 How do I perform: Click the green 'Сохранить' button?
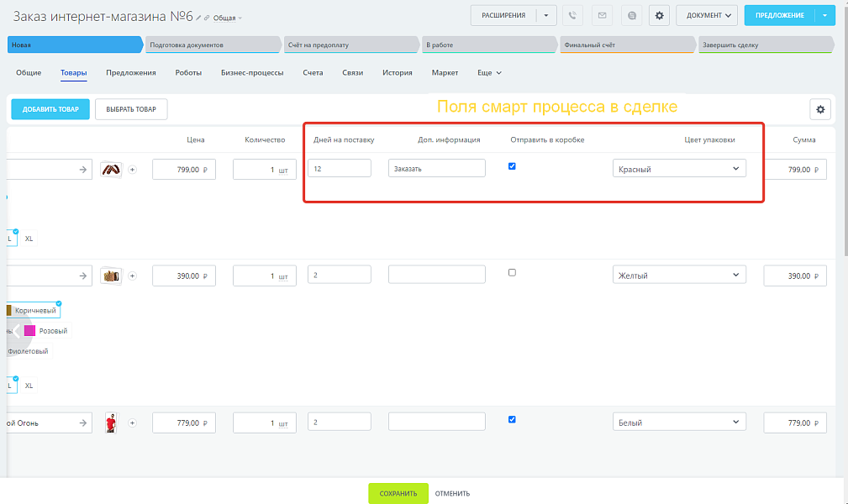(x=398, y=493)
